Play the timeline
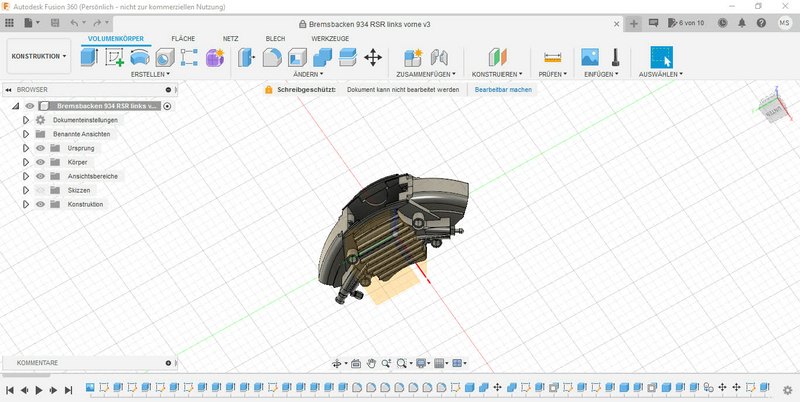800x402 pixels. pyautogui.click(x=39, y=390)
